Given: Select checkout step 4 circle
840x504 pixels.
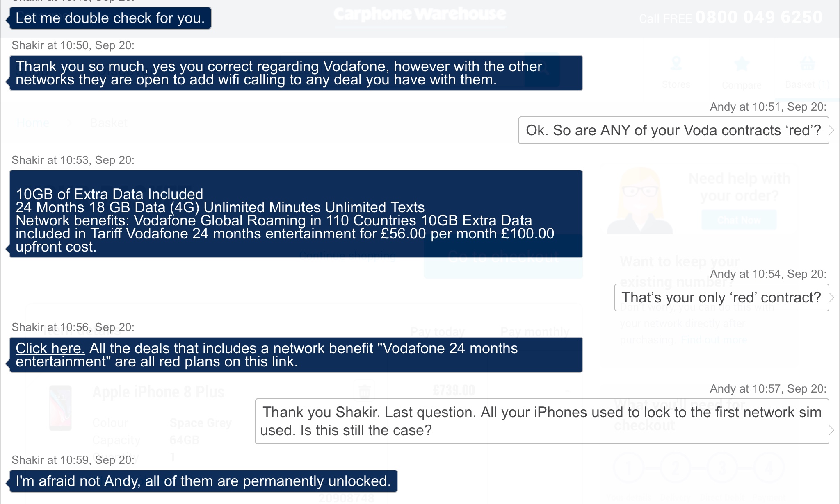Looking at the screenshot, I should click(x=769, y=468).
